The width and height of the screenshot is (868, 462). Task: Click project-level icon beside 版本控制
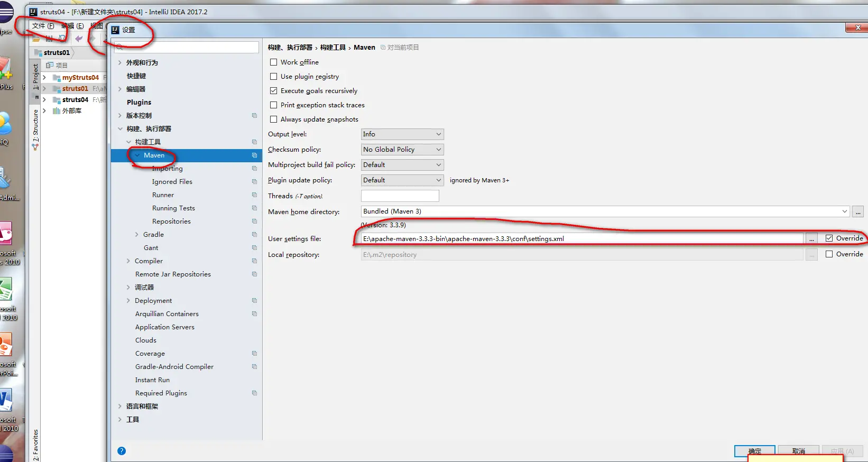pos(254,115)
